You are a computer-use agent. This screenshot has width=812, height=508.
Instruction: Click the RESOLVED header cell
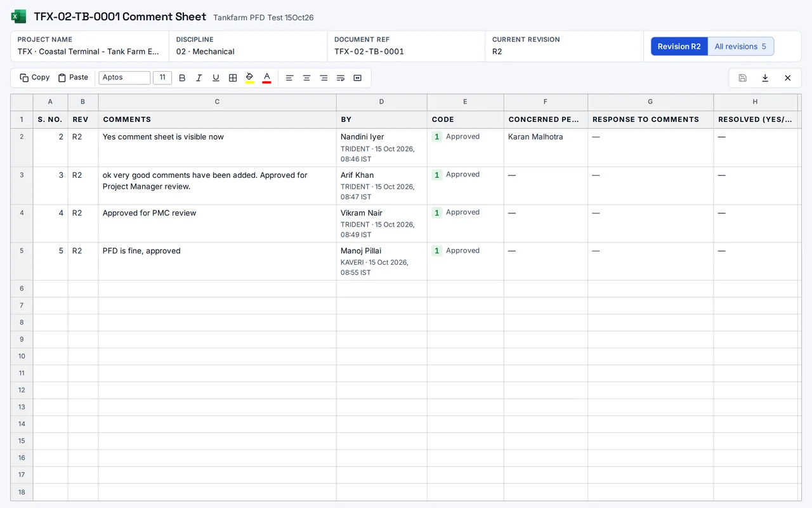[755, 119]
